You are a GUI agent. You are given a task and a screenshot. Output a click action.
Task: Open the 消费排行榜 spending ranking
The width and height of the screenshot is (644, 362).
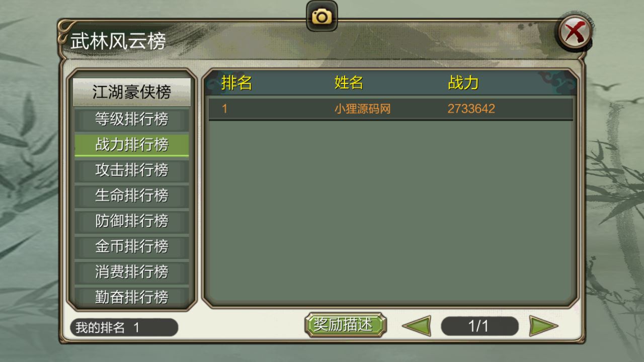[132, 272]
